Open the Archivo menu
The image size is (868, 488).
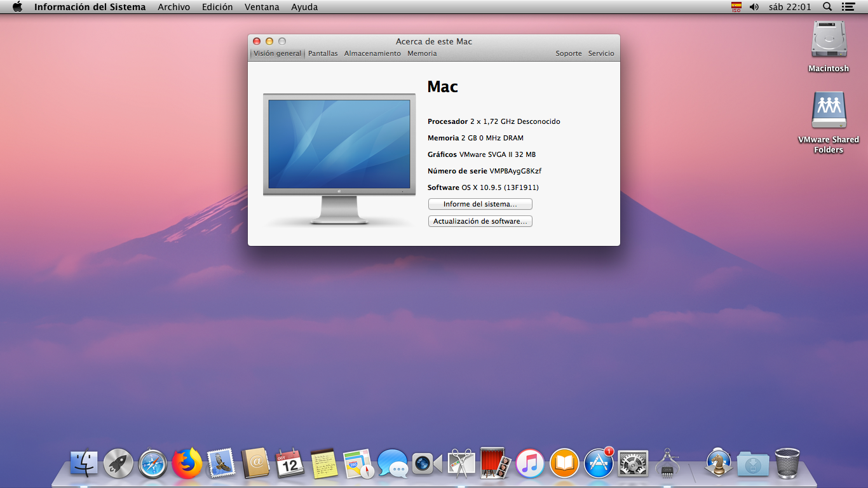click(x=173, y=7)
